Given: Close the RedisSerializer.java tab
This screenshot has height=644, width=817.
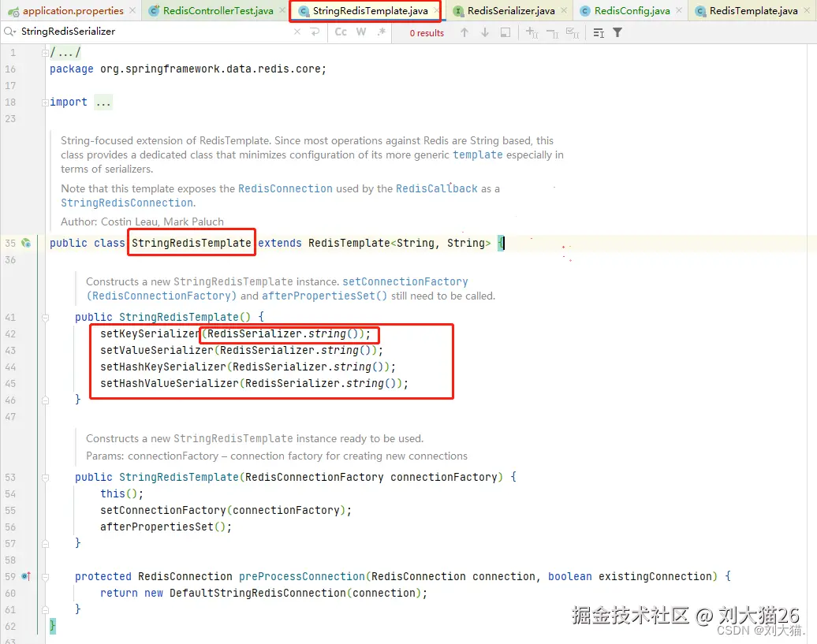Looking at the screenshot, I should tap(564, 10).
